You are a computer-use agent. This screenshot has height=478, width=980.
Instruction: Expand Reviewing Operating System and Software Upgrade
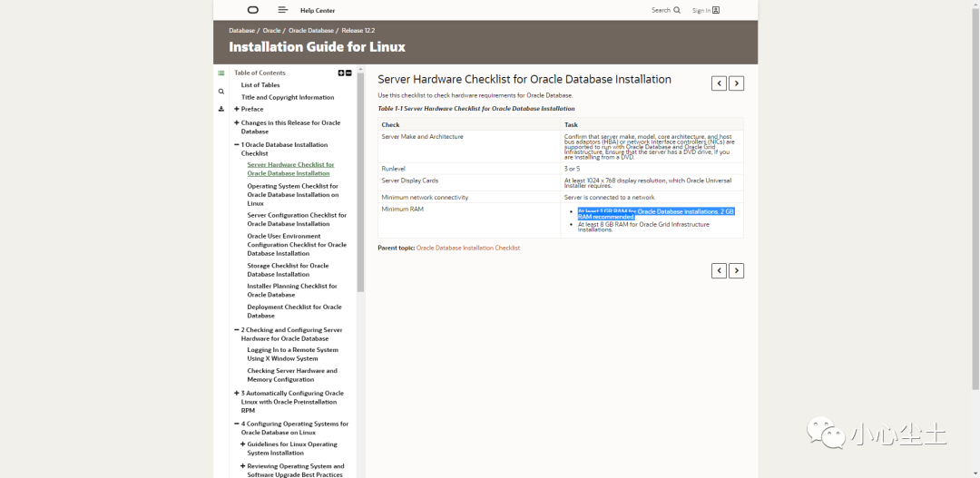pyautogui.click(x=242, y=466)
